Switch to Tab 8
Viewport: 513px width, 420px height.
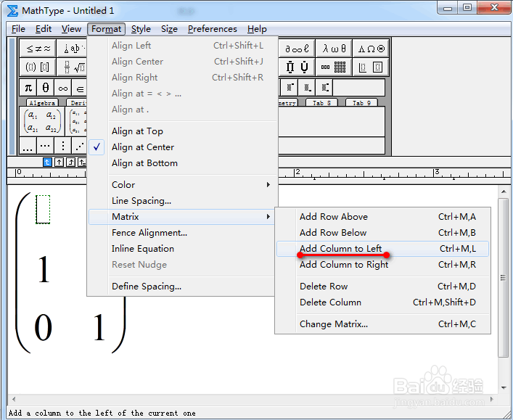click(321, 103)
